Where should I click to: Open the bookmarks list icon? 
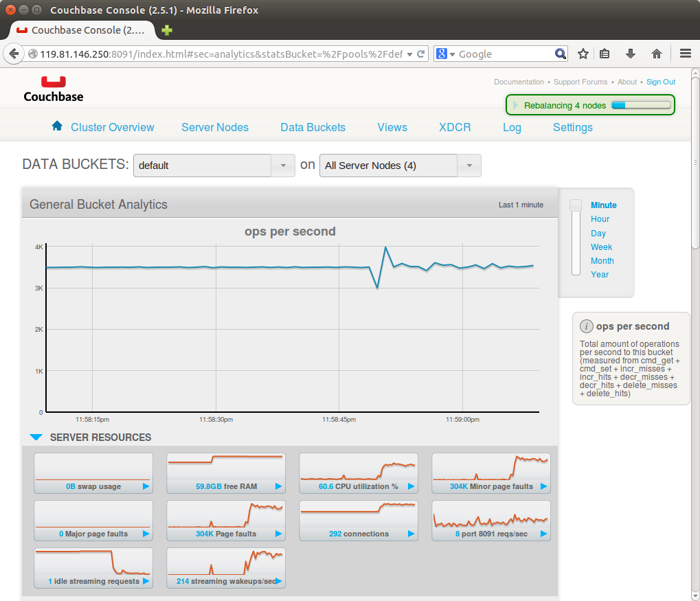point(605,54)
